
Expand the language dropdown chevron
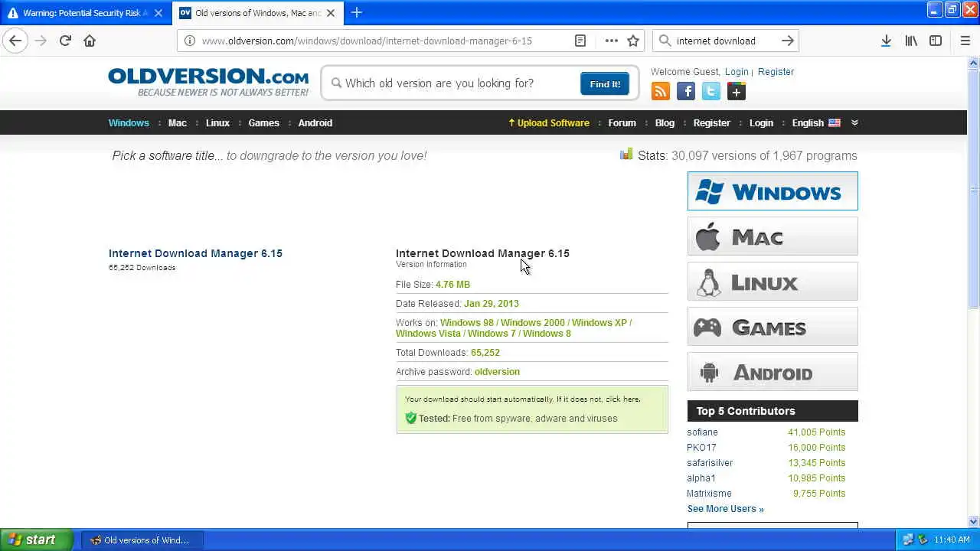click(854, 122)
